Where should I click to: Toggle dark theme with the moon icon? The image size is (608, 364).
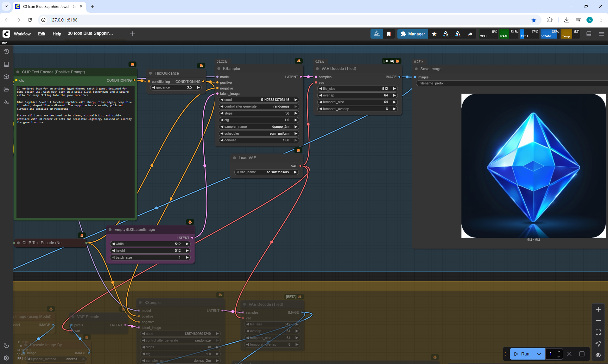tap(6, 345)
